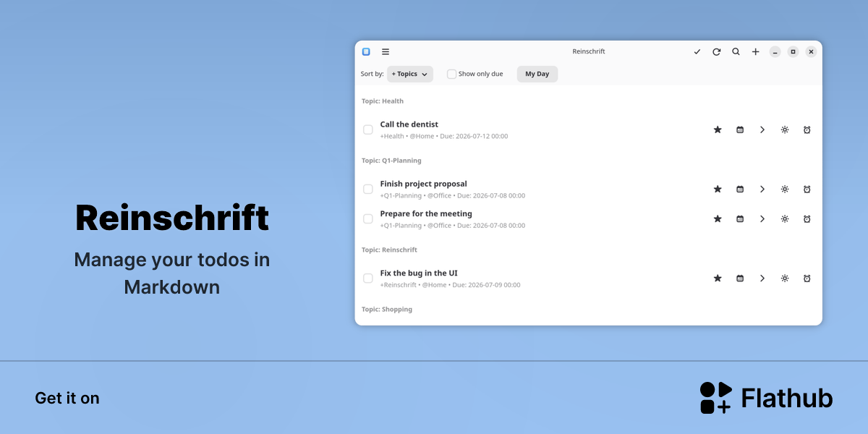Switch to the My Day view
The image size is (868, 434).
tap(537, 74)
